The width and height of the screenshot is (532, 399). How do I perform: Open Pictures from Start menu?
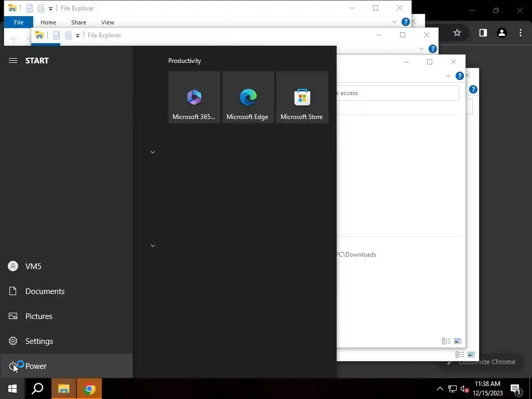point(66,316)
